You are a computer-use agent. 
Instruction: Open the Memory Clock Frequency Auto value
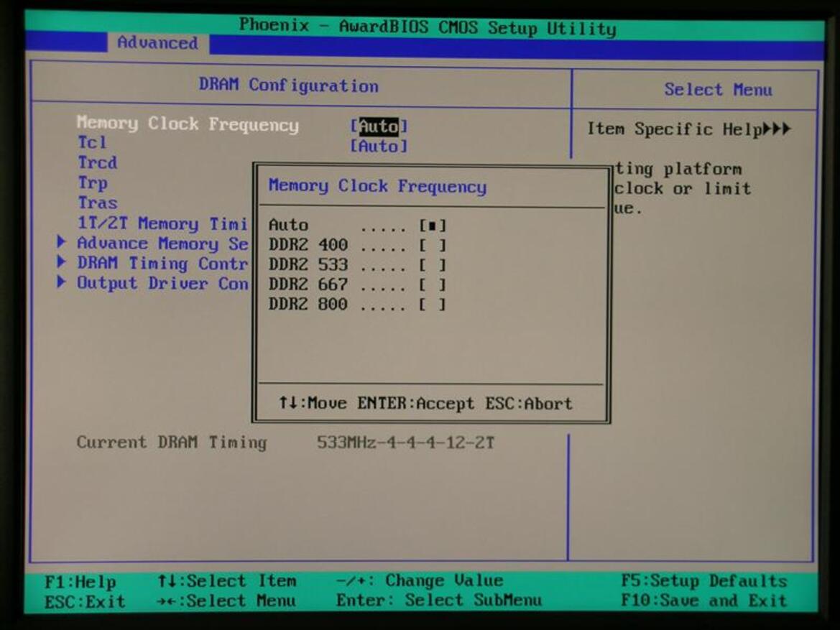pyautogui.click(x=379, y=126)
